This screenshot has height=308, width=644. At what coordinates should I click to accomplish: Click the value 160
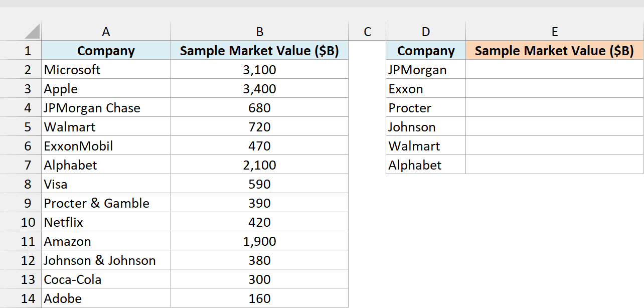coord(259,298)
